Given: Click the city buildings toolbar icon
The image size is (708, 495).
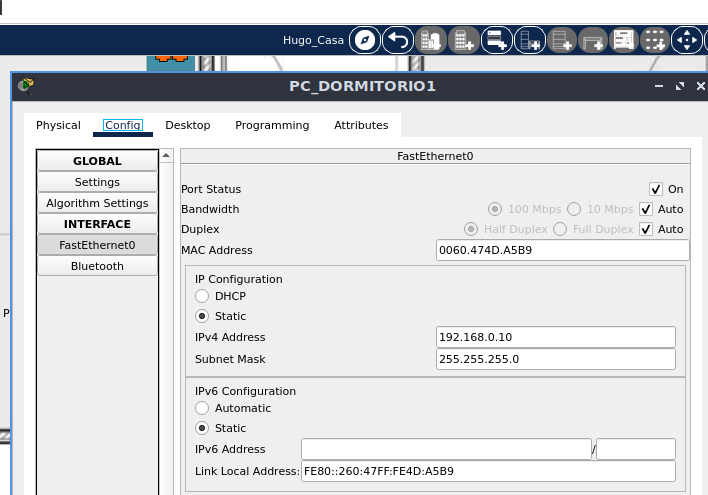Looking at the screenshot, I should (x=431, y=41).
